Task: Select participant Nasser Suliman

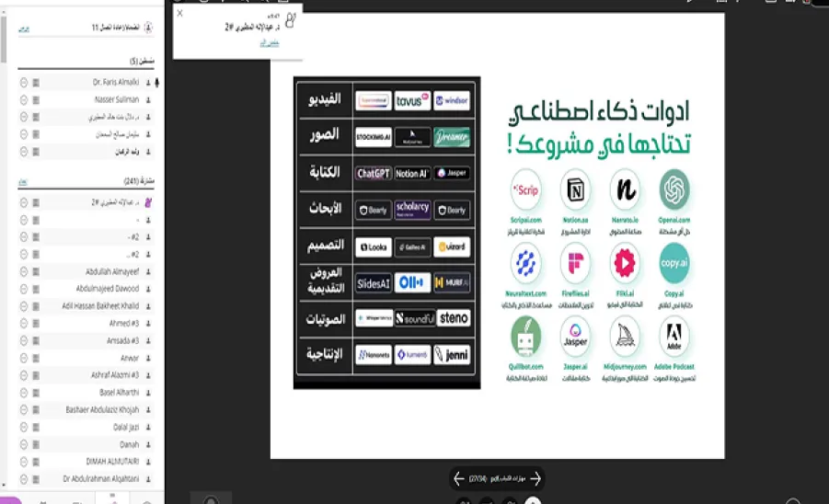Action: (117, 100)
